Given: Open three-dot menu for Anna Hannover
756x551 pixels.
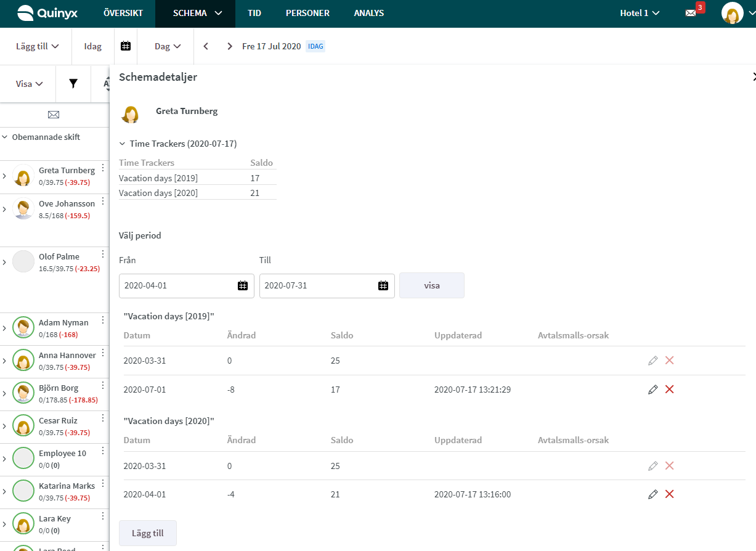Looking at the screenshot, I should tap(103, 354).
